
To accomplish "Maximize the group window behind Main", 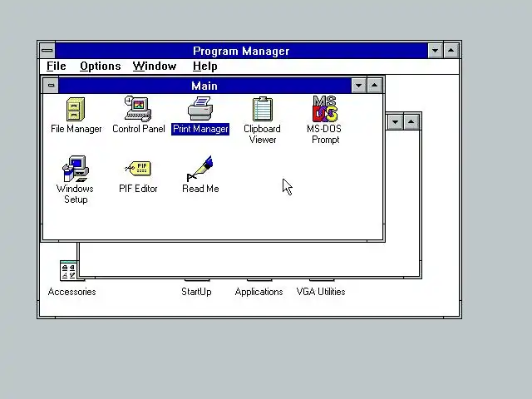I will (x=411, y=122).
